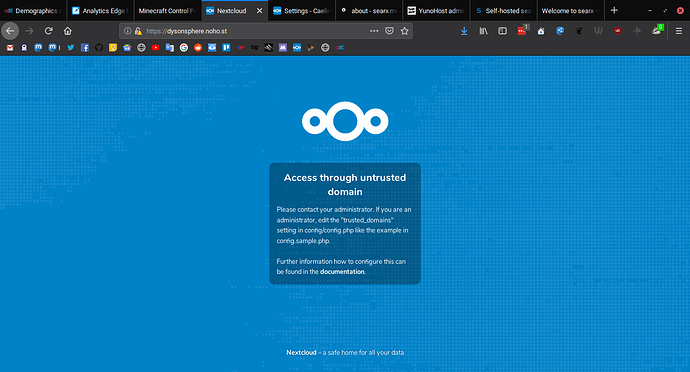
Task: Switch to the YunoHost admin tab
Action: point(436,11)
